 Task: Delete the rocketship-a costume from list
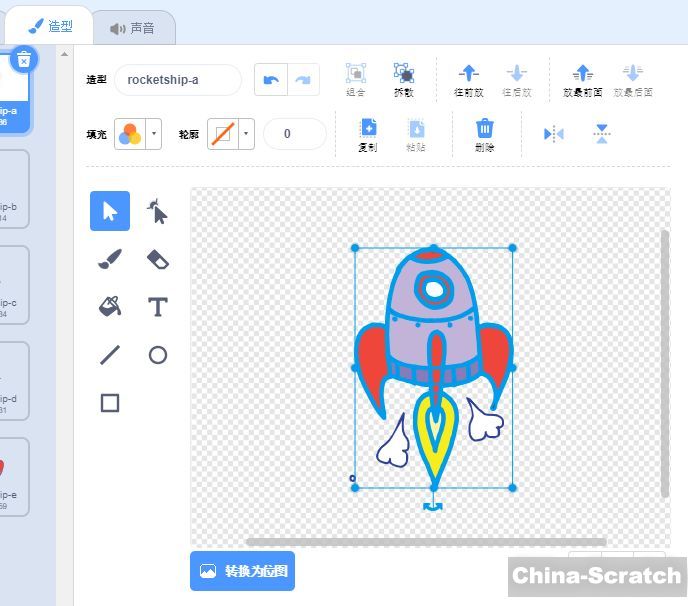(x=24, y=60)
